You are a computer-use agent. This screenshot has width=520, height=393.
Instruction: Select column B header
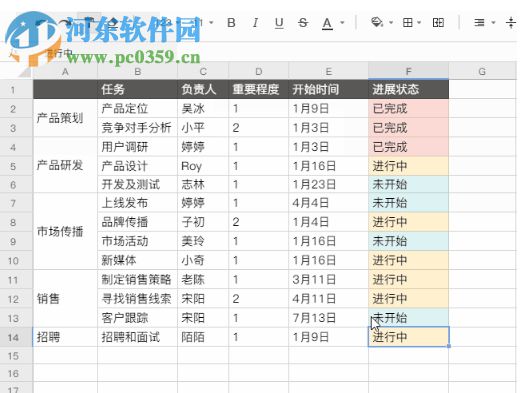pos(137,71)
